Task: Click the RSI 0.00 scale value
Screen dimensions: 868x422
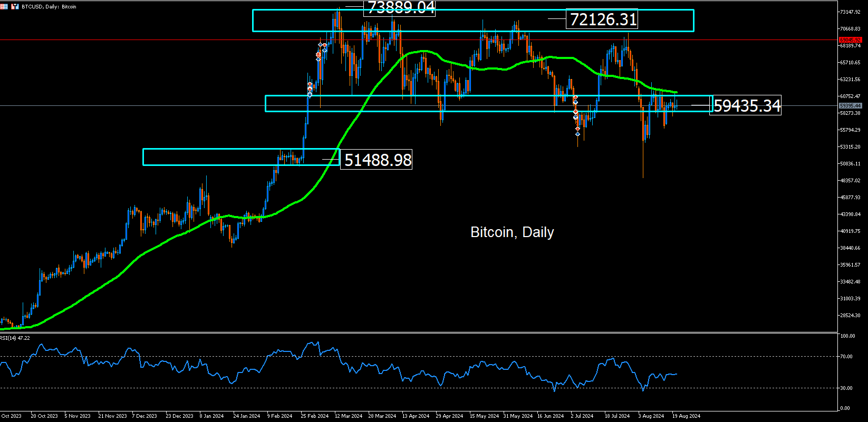Action: click(845, 408)
